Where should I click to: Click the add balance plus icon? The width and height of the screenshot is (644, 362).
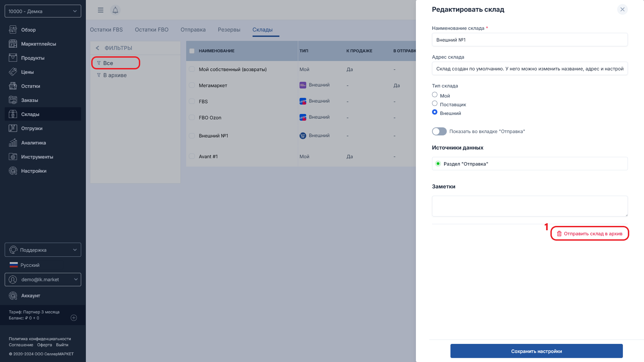(74, 318)
